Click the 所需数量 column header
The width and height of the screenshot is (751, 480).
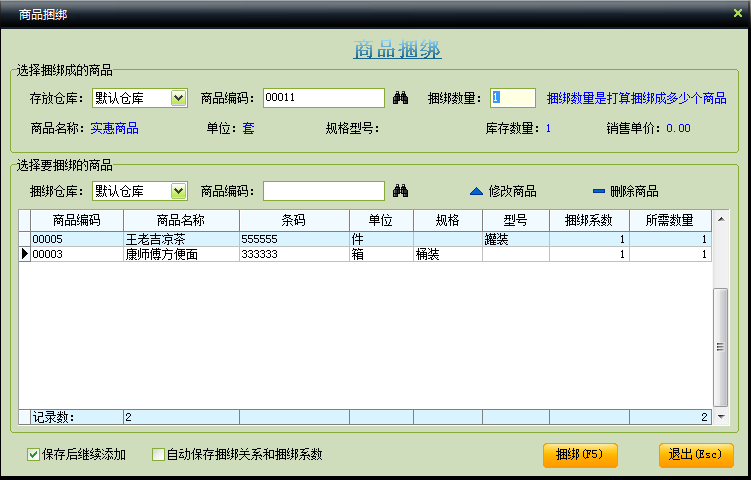point(670,220)
